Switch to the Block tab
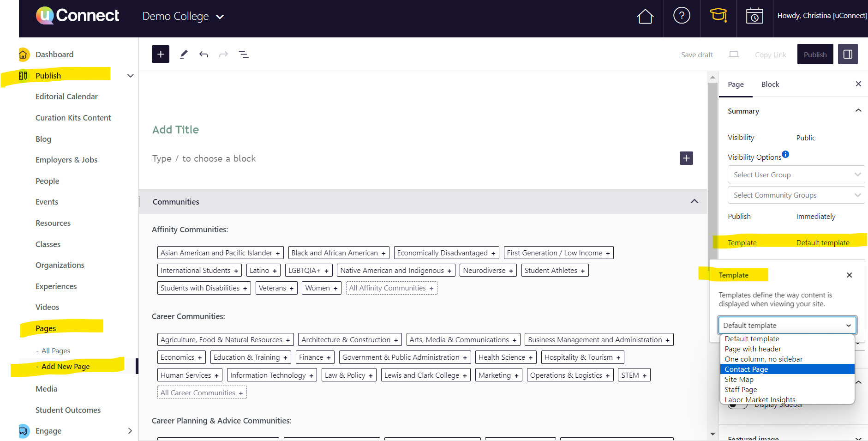The height and width of the screenshot is (441, 868). coord(770,85)
